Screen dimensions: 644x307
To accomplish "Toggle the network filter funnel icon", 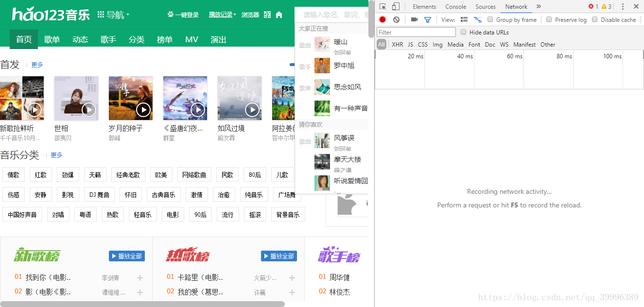I will click(428, 19).
